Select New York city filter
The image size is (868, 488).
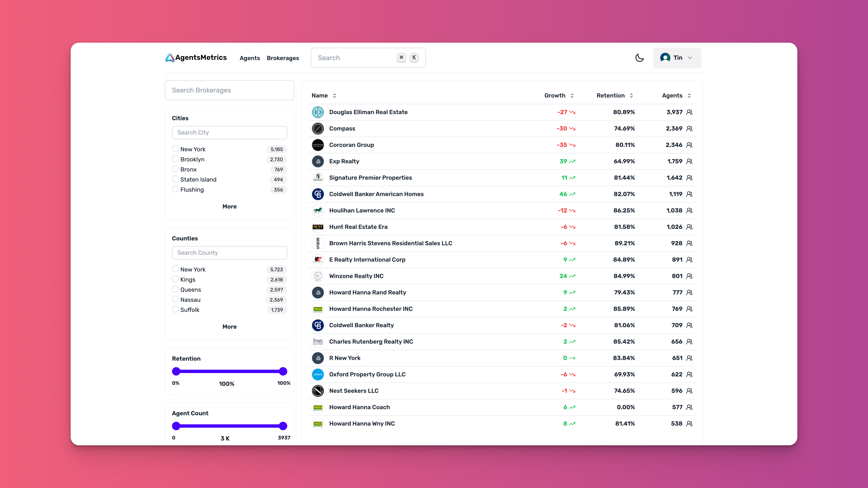(175, 149)
